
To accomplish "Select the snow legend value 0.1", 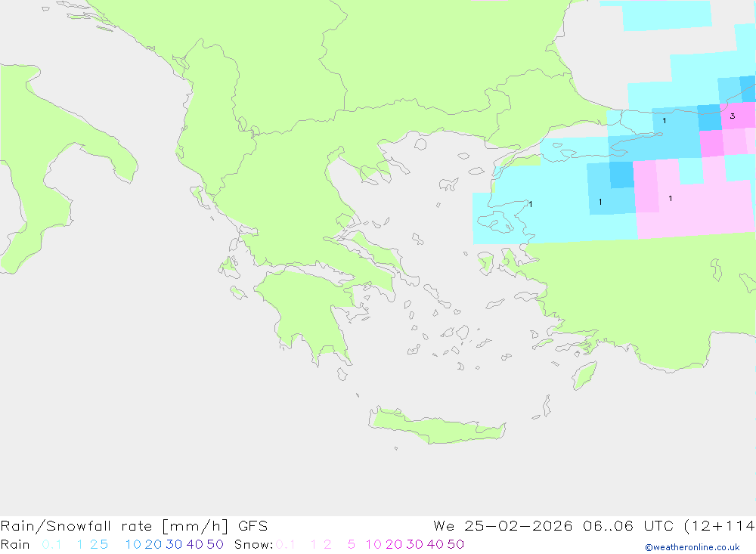I will 285,544.
